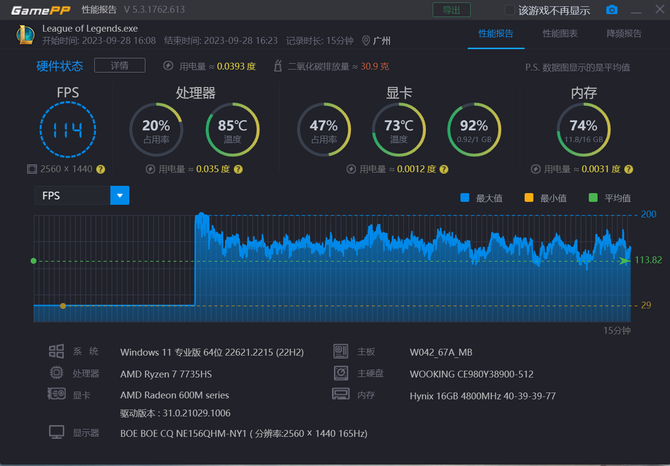Click the GPU memory 92% gauge
670x466 pixels.
coord(474,129)
